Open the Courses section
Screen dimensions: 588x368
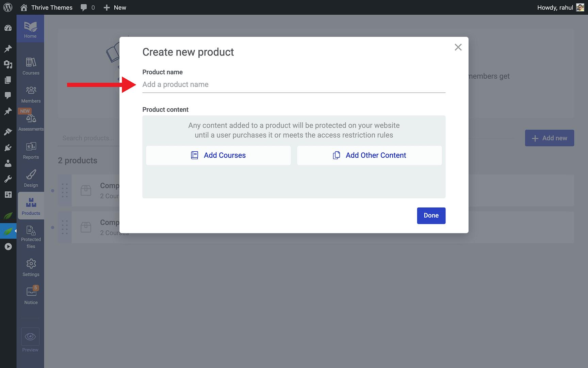point(31,65)
